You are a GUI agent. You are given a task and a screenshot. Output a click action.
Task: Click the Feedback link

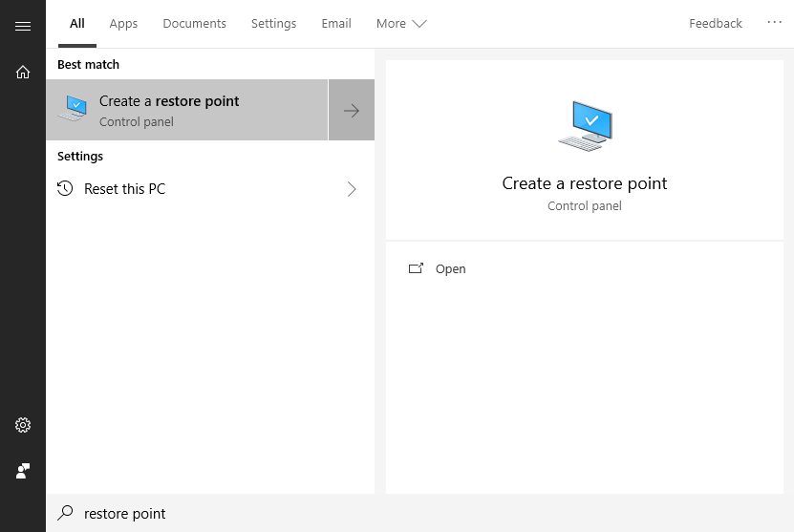[x=715, y=24]
